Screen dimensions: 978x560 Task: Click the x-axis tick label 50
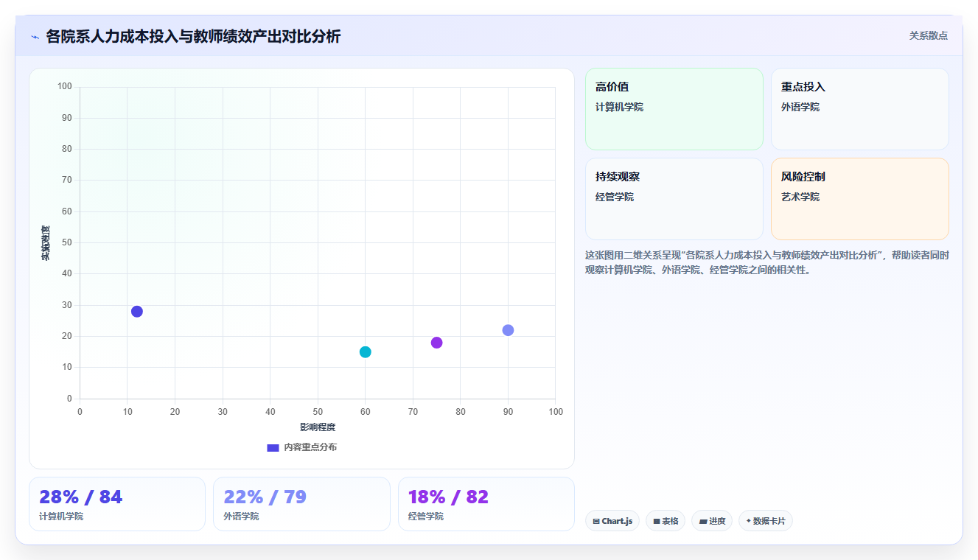(318, 411)
